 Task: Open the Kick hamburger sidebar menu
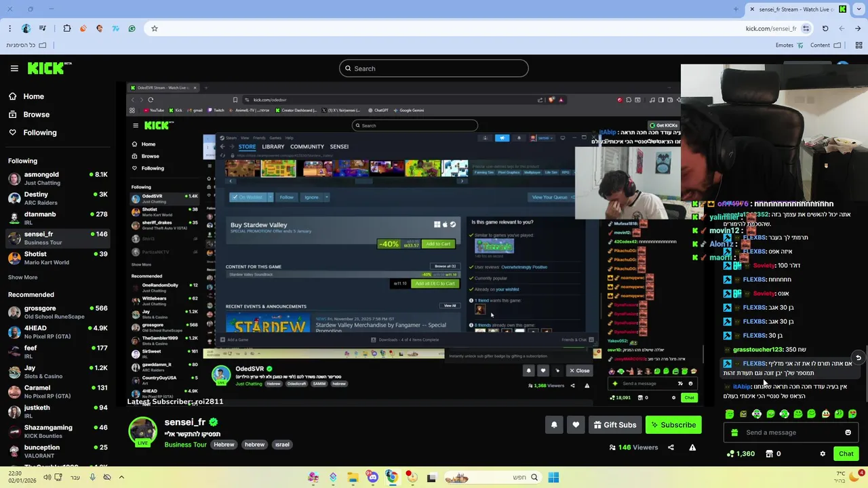tap(14, 68)
